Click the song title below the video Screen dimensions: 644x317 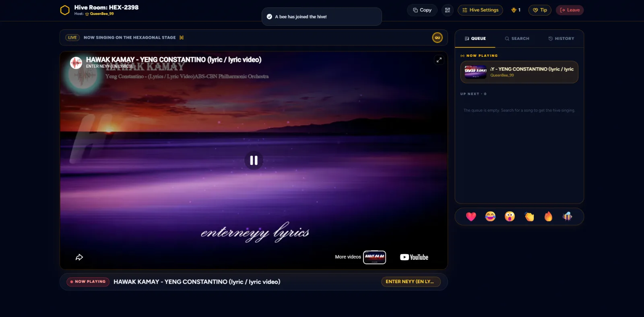[x=197, y=282]
